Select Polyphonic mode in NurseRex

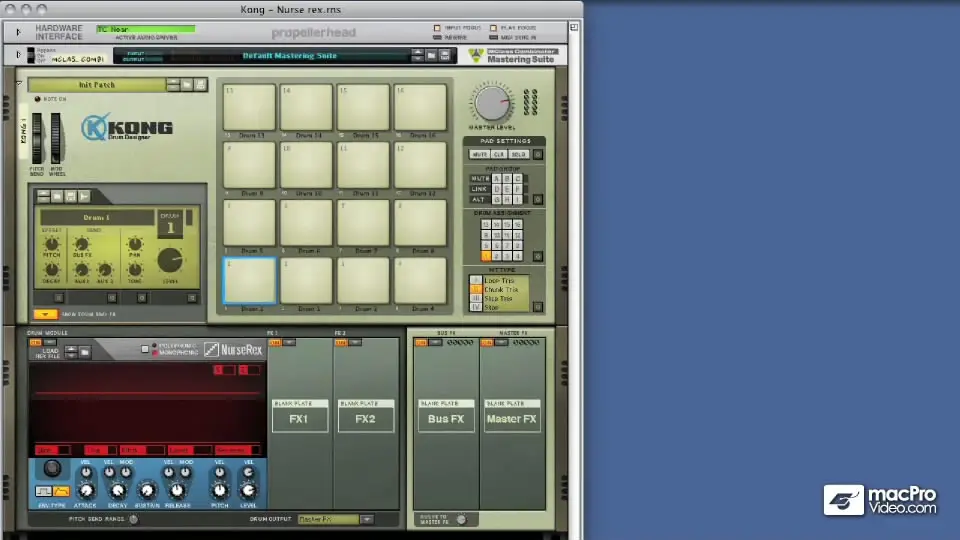tap(154, 345)
